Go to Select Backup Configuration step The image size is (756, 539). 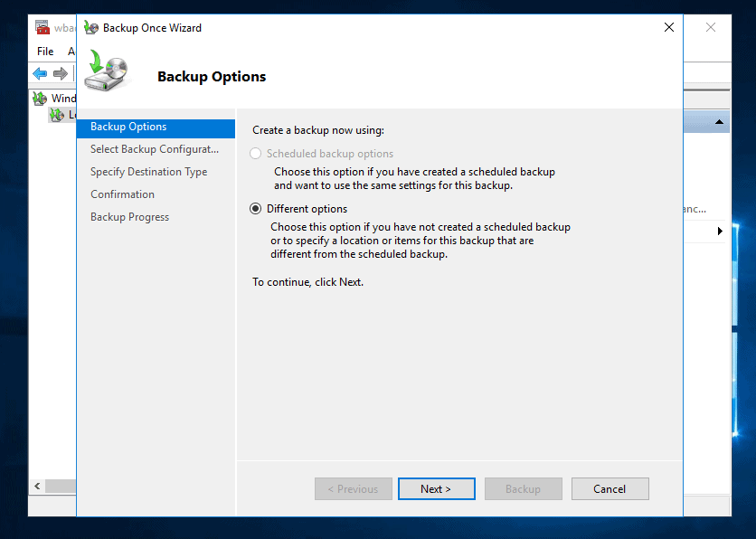155,149
